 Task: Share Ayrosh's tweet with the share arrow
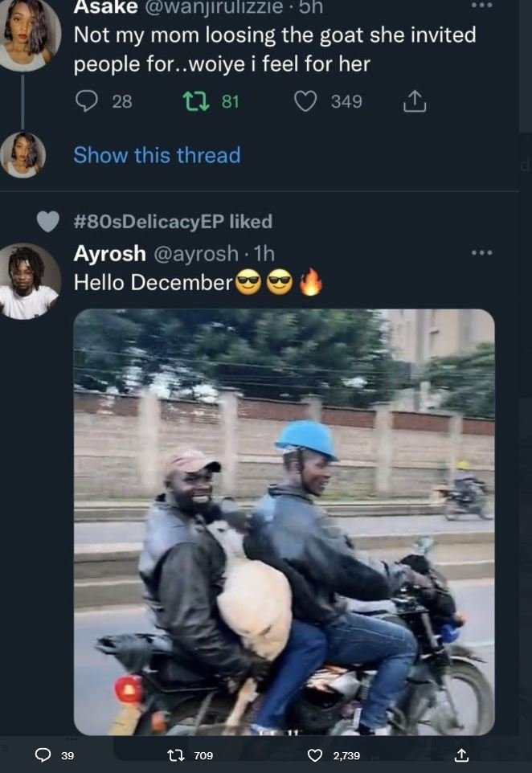pyautogui.click(x=462, y=755)
